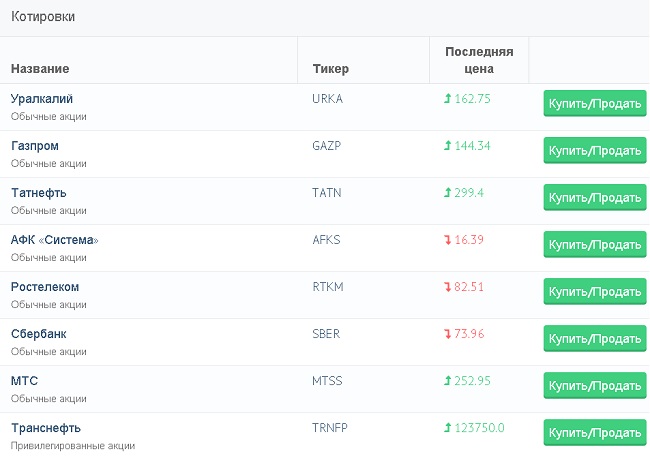
Task: Select ticker TRNFP
Action: pyautogui.click(x=330, y=428)
